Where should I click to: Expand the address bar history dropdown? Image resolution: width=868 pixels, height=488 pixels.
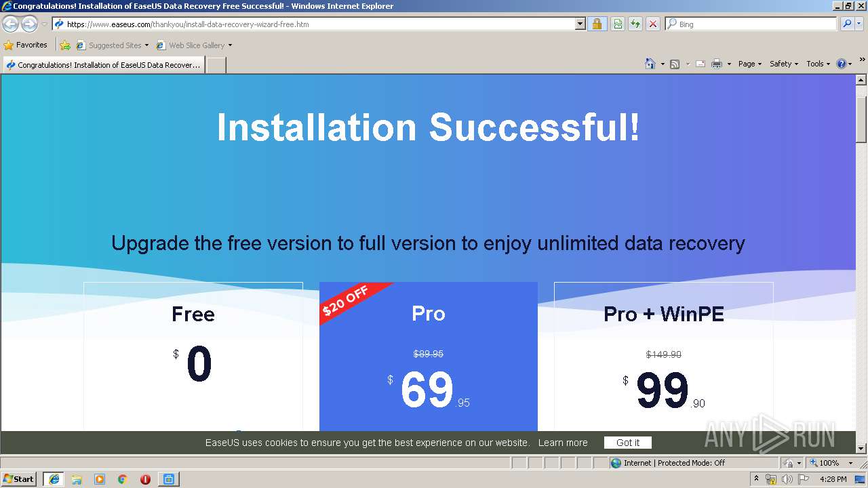click(580, 24)
